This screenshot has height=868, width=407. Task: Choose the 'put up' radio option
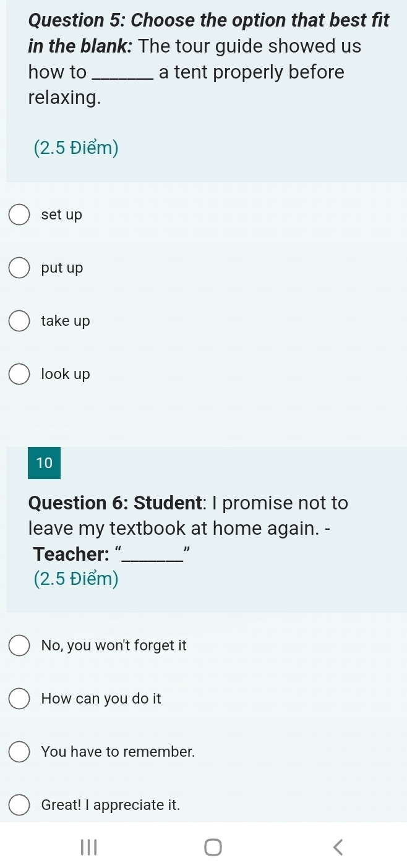(x=19, y=268)
